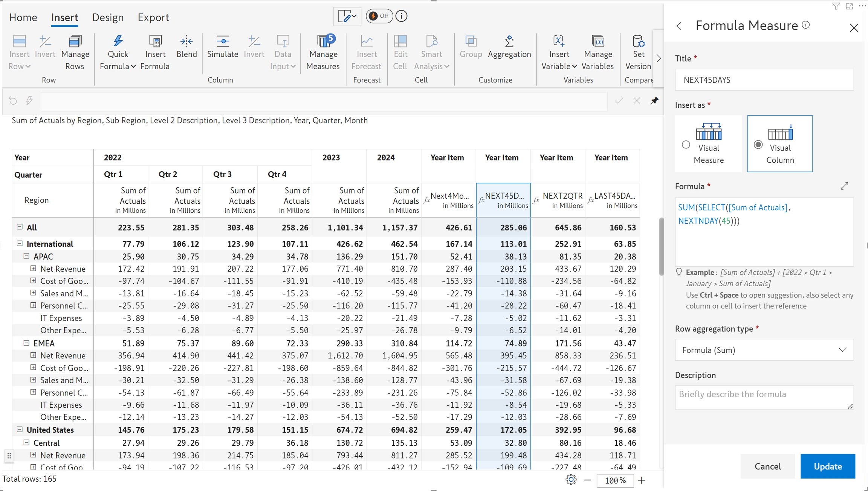Screen dimensions: 868x491
Task: Expand Net Revenue under APAC
Action: coord(33,268)
